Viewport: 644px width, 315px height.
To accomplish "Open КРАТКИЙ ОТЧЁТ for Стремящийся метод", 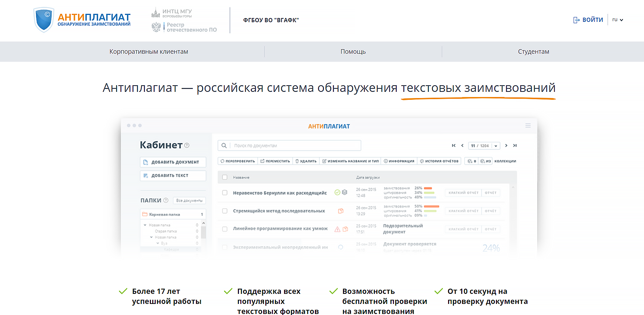I will point(463,211).
